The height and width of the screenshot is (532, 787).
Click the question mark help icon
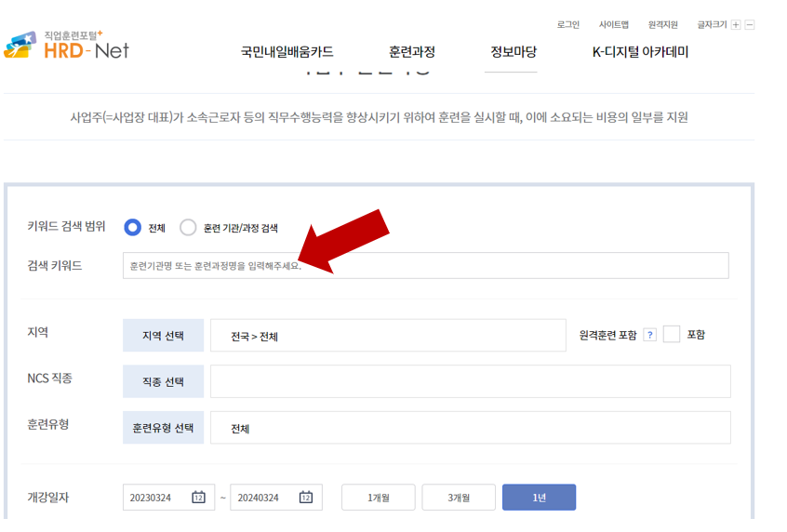[x=650, y=335]
